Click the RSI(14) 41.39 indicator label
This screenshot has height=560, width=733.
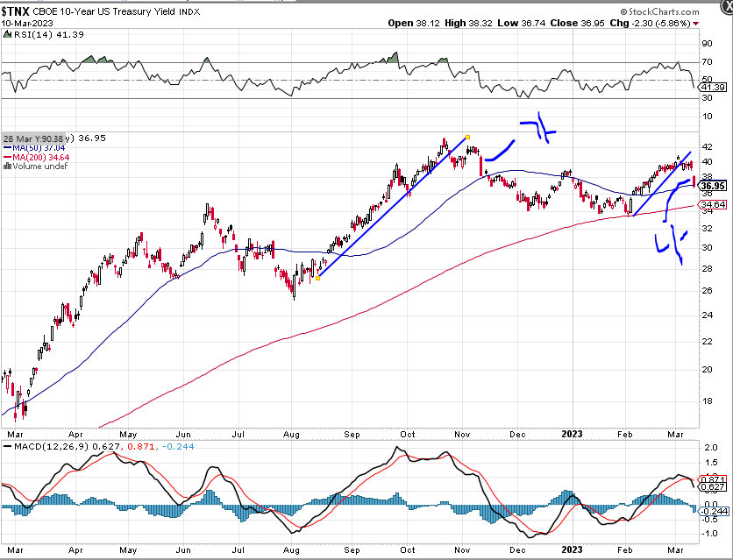point(48,34)
